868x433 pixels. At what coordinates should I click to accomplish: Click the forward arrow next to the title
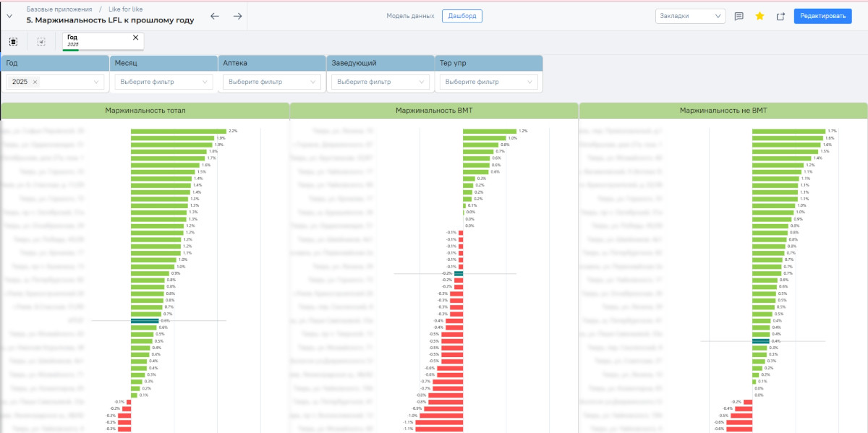coord(237,16)
